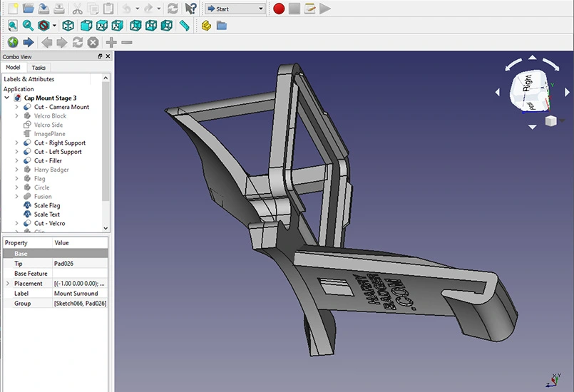This screenshot has width=574, height=392.
Task: Click the scissors Cut icon
Action: [x=77, y=9]
